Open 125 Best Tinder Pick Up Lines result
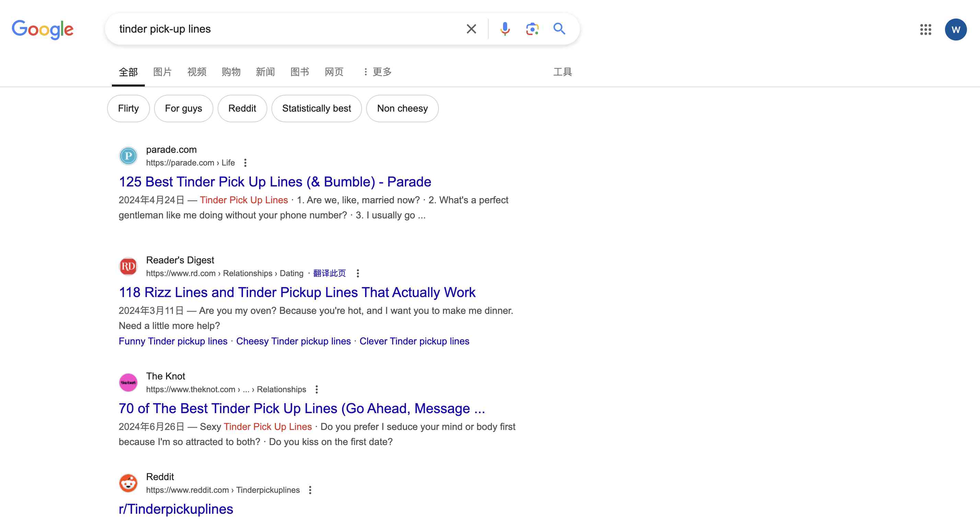Screen dimensions: 980x522 (x=275, y=182)
